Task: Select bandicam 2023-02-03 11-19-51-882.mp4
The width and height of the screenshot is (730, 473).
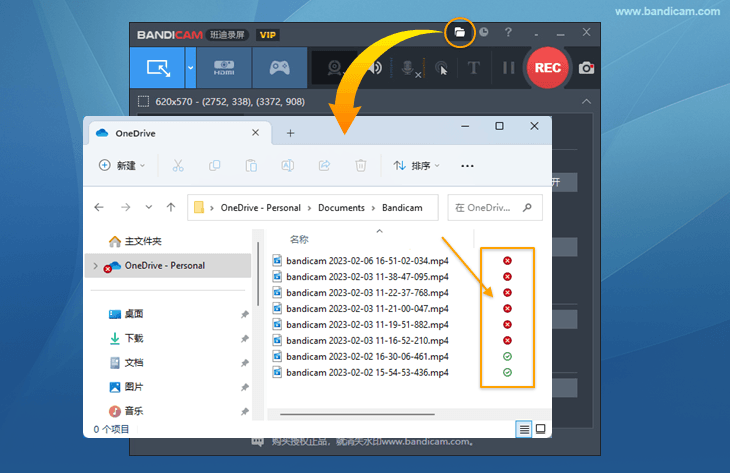Action: (x=360, y=324)
